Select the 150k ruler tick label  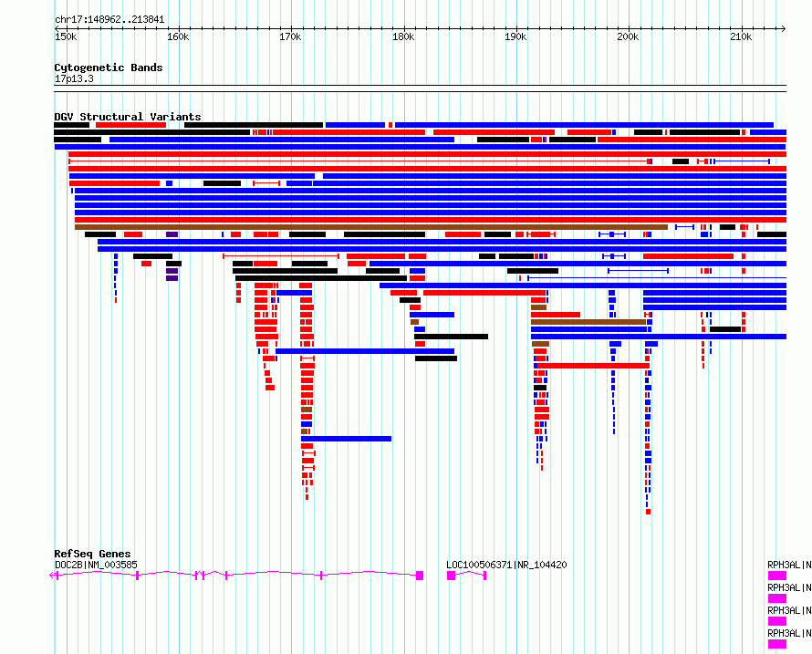point(66,36)
